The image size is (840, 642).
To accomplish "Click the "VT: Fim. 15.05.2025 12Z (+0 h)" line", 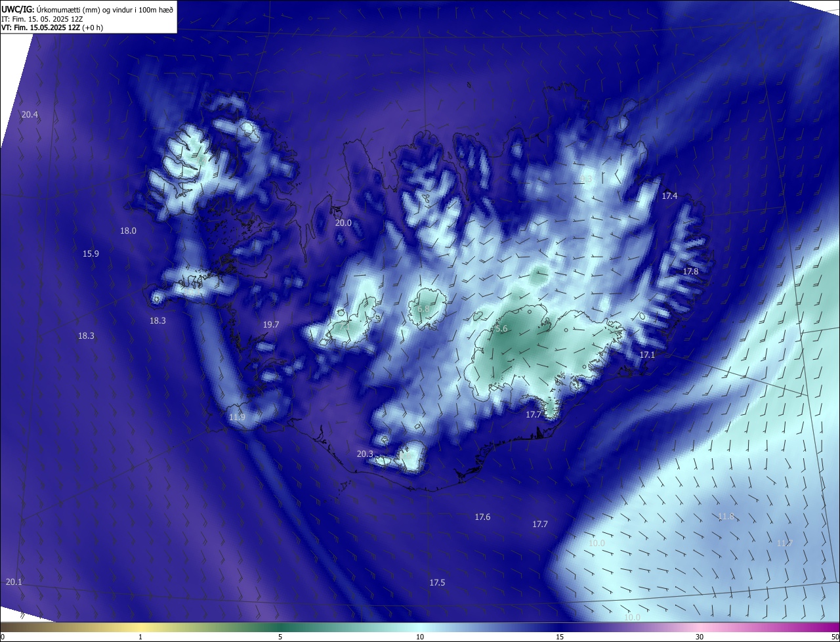I will click(x=52, y=28).
